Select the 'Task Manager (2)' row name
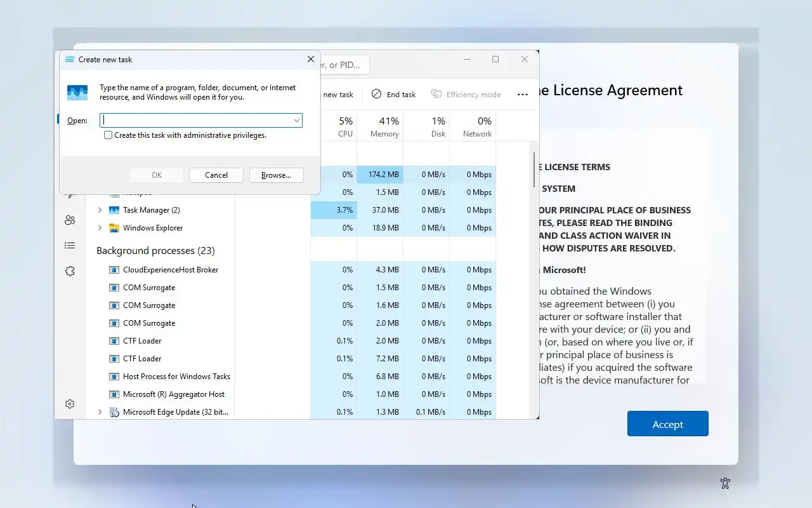The height and width of the screenshot is (508, 812). (152, 210)
